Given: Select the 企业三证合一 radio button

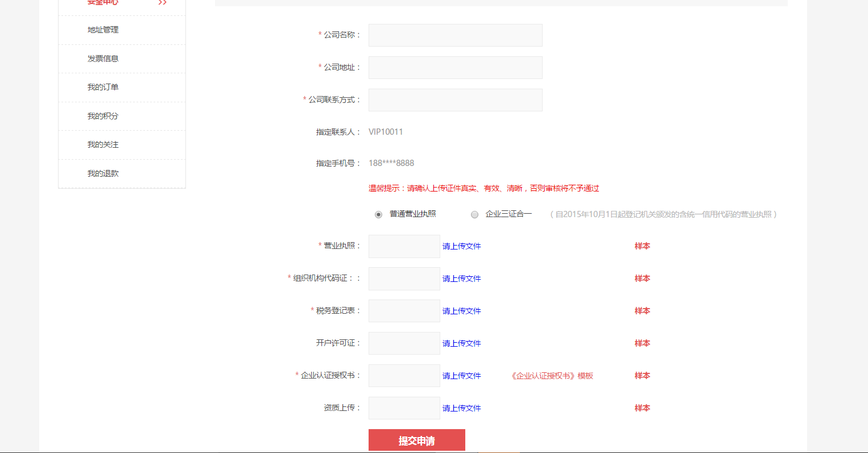Looking at the screenshot, I should pyautogui.click(x=474, y=214).
